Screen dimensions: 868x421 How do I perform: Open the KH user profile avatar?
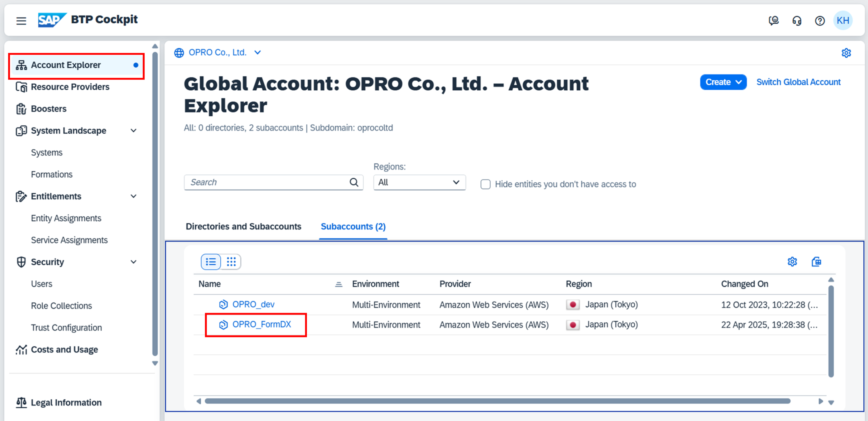(x=843, y=20)
